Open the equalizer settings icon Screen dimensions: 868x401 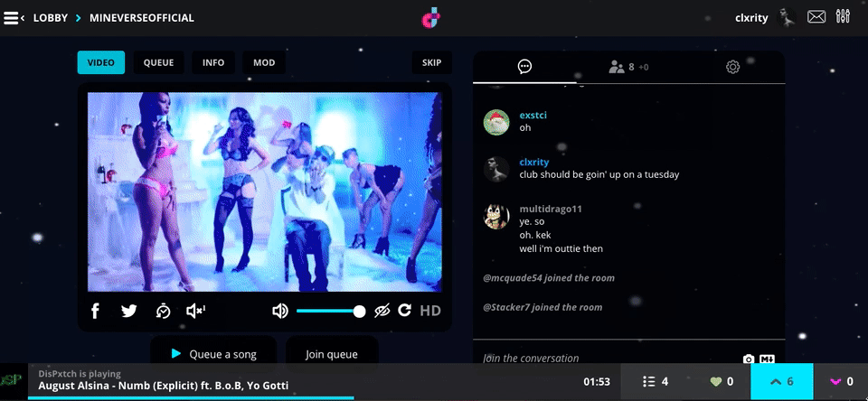pos(843,16)
